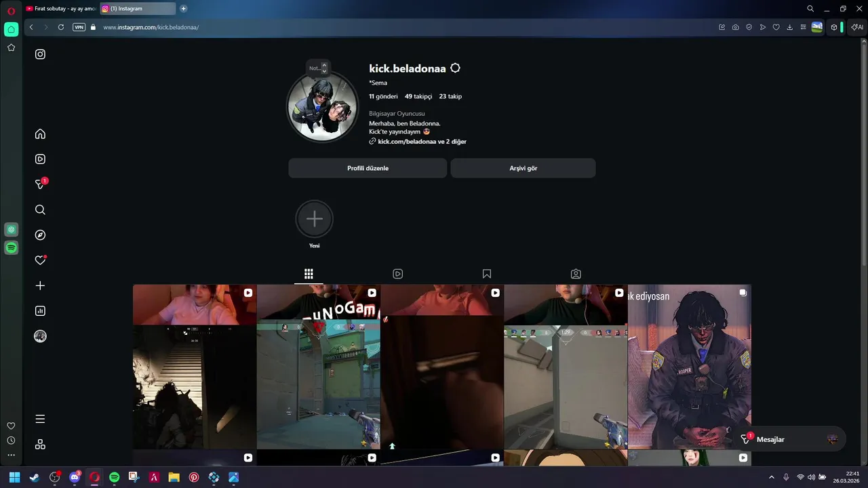Open the dark staircase gameplay reel
Viewport: 868px width, 488px height.
pyautogui.click(x=195, y=367)
